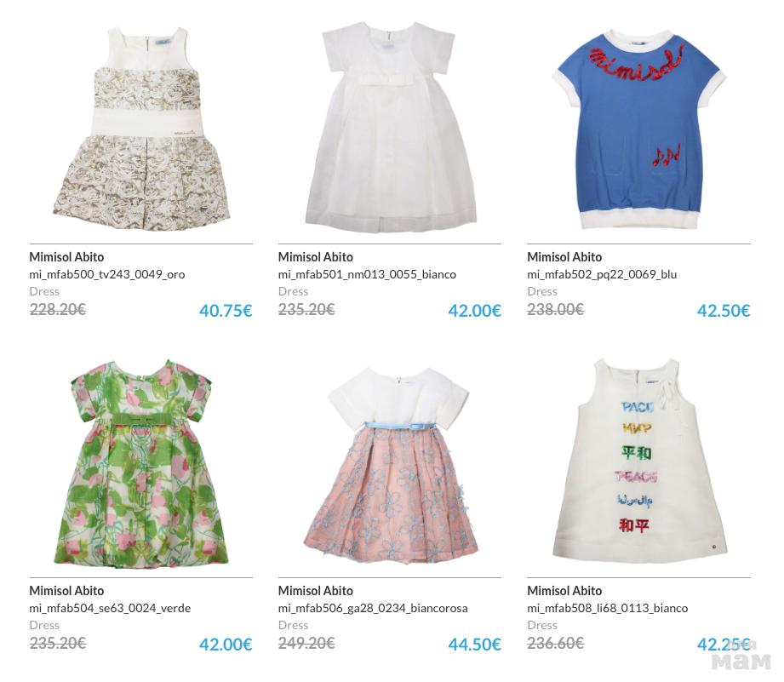The height and width of the screenshot is (682, 784).
Task: View the green floral dress image
Action: pyautogui.click(x=141, y=462)
